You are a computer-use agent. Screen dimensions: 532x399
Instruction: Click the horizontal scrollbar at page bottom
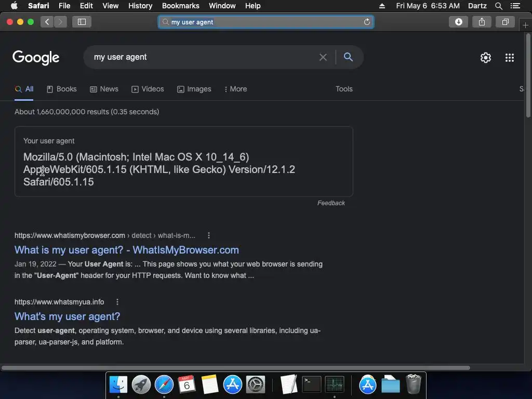236,368
